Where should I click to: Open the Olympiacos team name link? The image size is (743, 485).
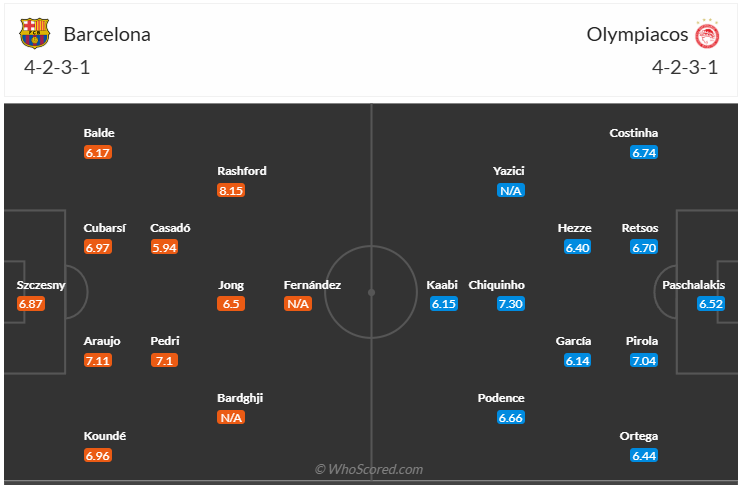pyautogui.click(x=638, y=34)
